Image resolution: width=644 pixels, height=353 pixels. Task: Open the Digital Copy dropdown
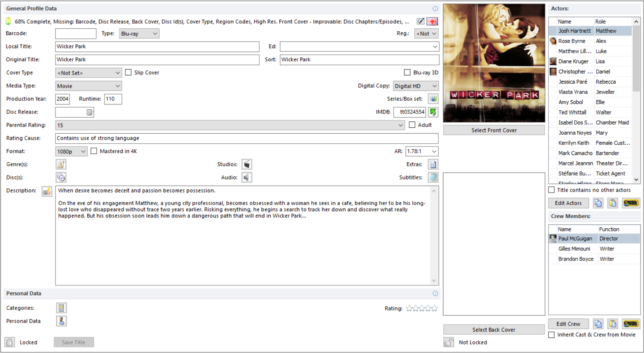pyautogui.click(x=416, y=86)
